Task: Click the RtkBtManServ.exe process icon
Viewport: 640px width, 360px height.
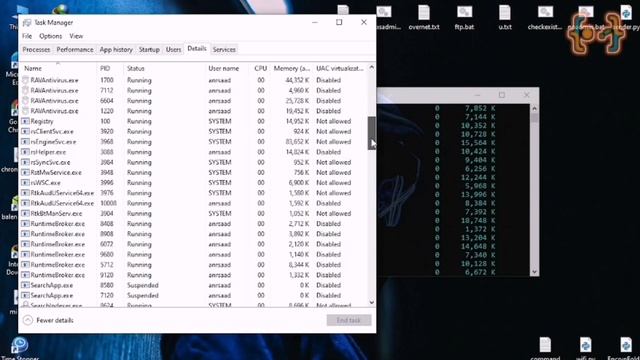Action: 25,213
